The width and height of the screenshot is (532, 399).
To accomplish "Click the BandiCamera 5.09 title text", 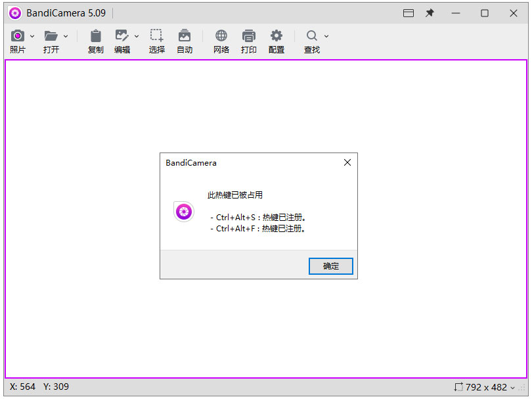I will [66, 13].
